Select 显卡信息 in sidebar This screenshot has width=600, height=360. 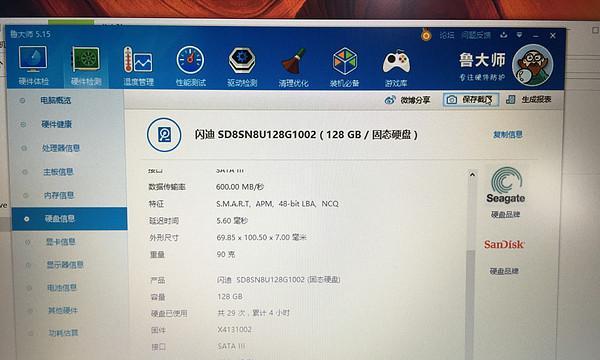point(60,242)
